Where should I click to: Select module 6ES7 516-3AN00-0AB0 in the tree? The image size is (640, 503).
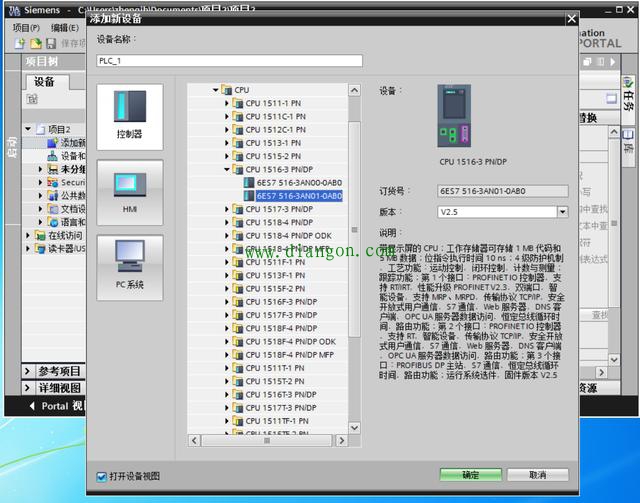(299, 183)
